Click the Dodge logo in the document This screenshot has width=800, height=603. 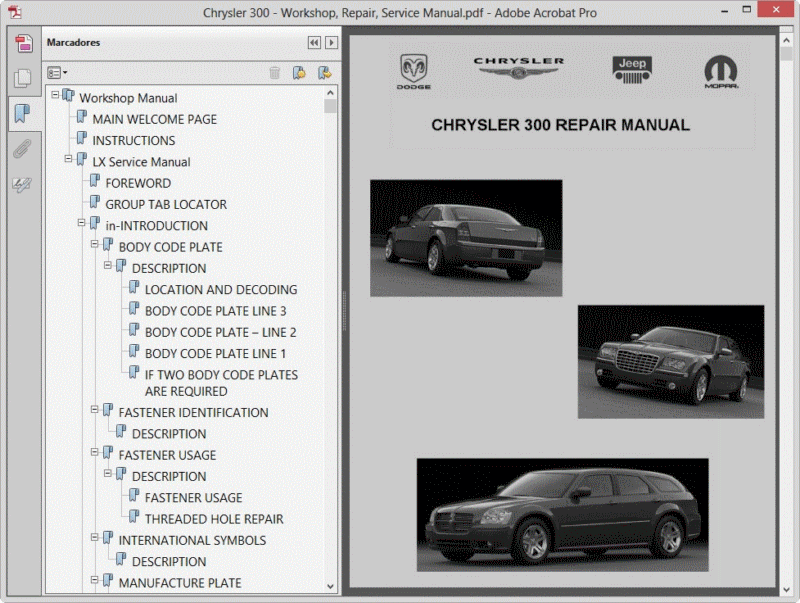click(414, 72)
